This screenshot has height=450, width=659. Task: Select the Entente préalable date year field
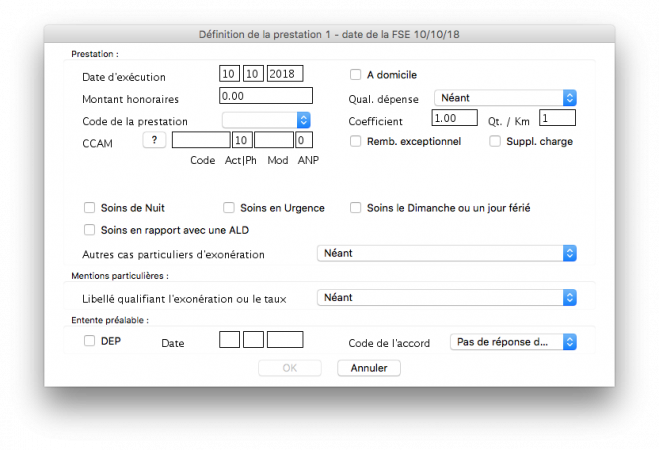pyautogui.click(x=285, y=339)
